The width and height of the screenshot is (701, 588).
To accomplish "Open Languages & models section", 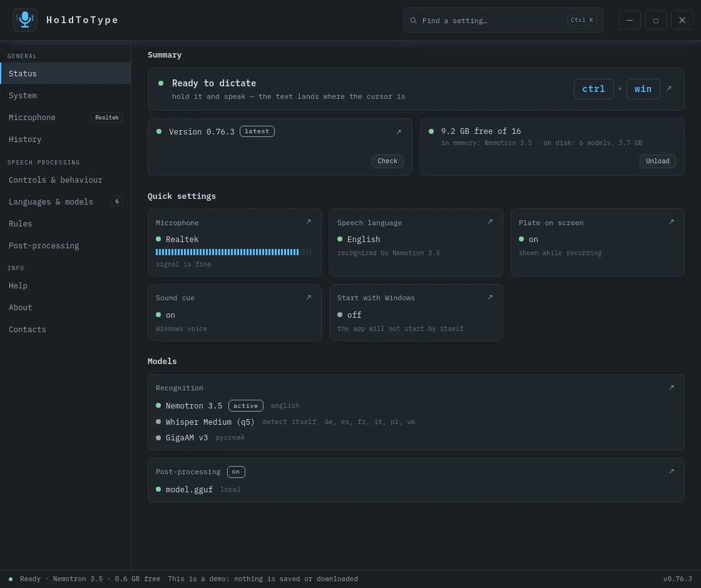I will coord(65,201).
